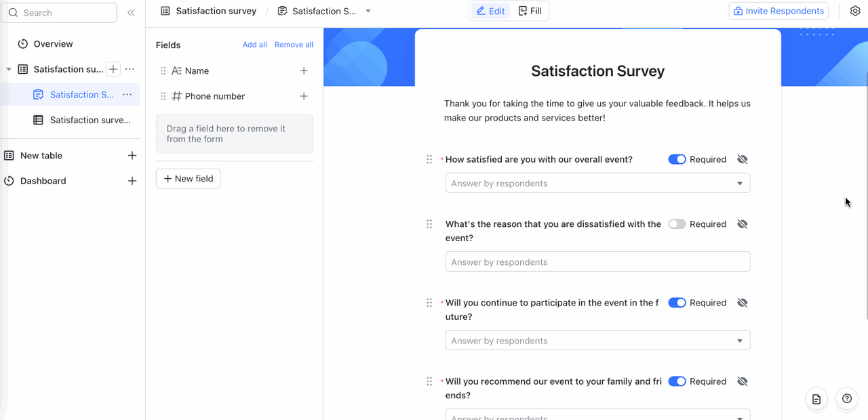
Task: Click the Remove all link
Action: tap(294, 45)
